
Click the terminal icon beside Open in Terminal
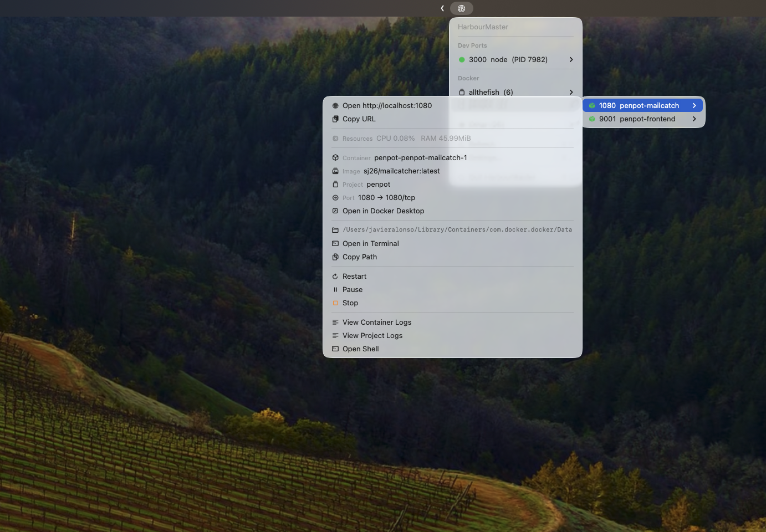335,243
